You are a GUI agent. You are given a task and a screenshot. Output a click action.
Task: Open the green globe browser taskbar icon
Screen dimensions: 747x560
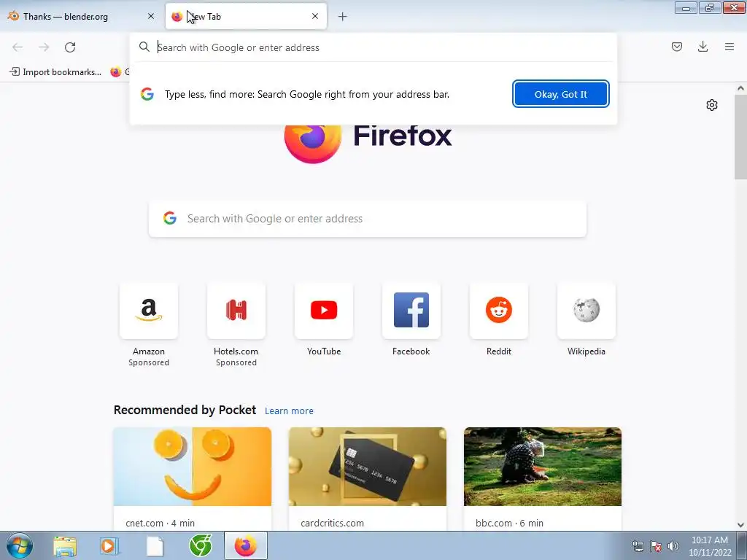tap(201, 545)
